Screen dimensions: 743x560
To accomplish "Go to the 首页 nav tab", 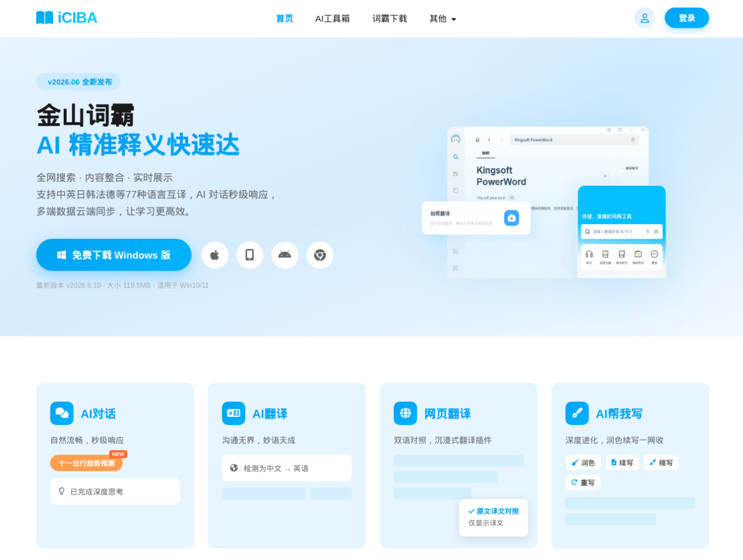I will coord(284,18).
